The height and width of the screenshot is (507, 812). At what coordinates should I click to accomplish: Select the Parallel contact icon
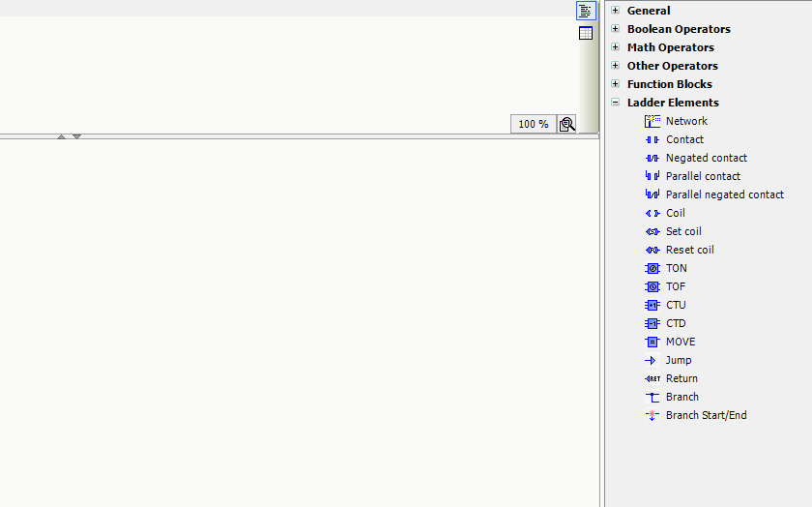click(652, 176)
